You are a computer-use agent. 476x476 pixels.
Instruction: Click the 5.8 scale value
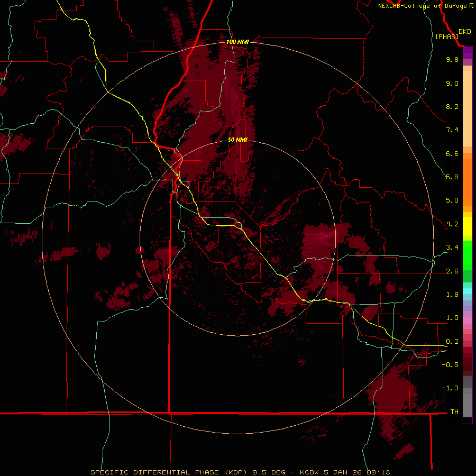pos(452,177)
